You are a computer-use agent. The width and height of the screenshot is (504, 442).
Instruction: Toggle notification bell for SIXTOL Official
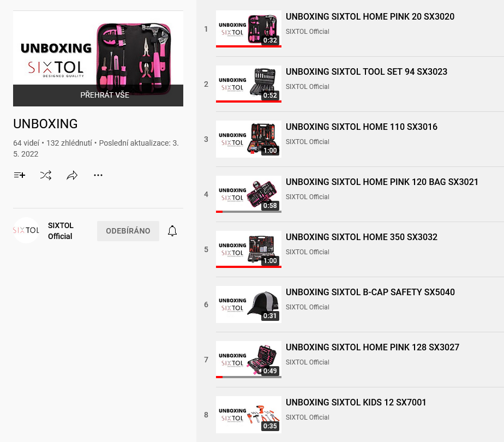coord(172,231)
